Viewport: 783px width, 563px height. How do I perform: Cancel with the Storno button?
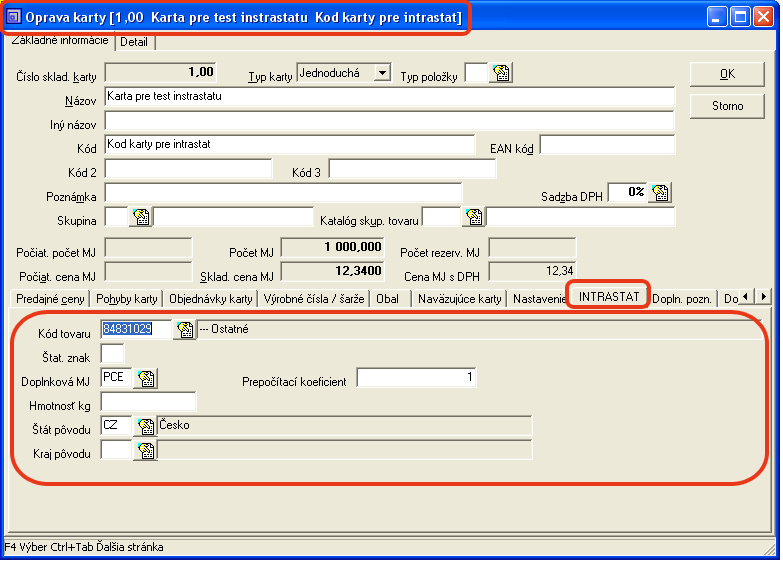(x=727, y=106)
